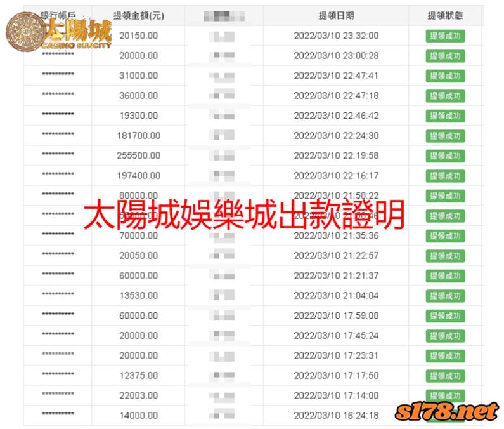
Task: Click the amount 255500.00
Action: 139,155
